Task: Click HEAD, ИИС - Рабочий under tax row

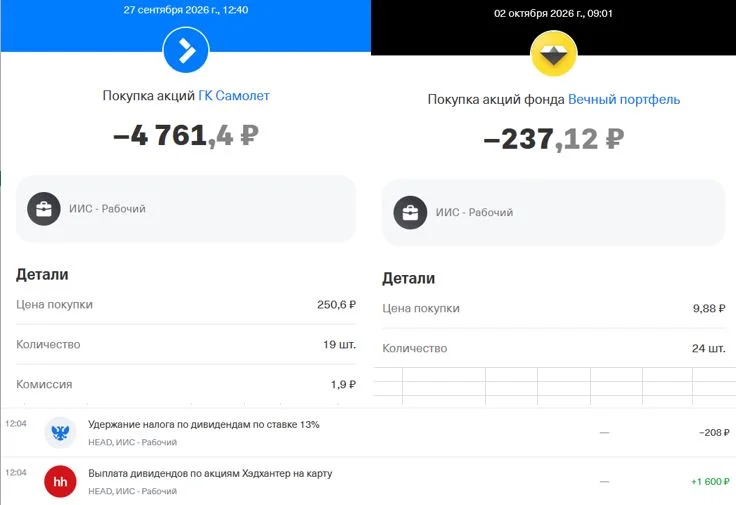Action: pyautogui.click(x=132, y=442)
